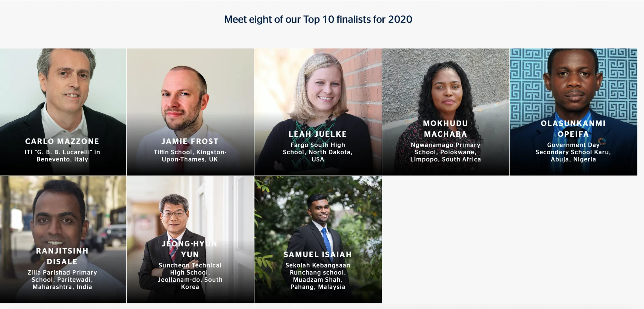The height and width of the screenshot is (309, 644).
Task: Click the "Meet eight of our Top 10 finalists" heading
Action: coord(318,19)
